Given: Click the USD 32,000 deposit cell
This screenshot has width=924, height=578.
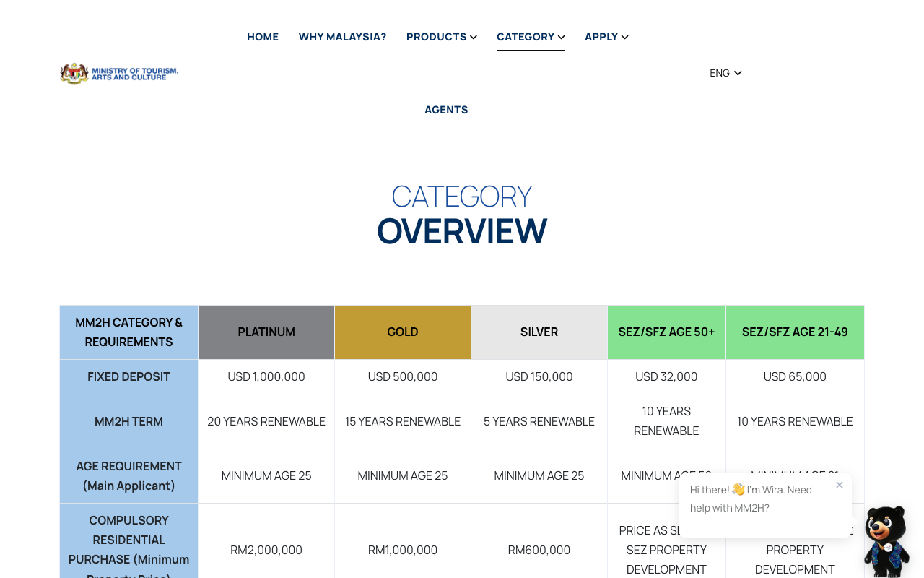Looking at the screenshot, I should coord(666,376).
